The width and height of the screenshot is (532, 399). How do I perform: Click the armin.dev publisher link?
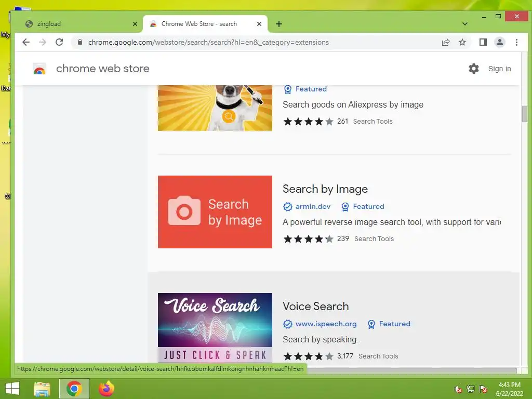coord(313,206)
